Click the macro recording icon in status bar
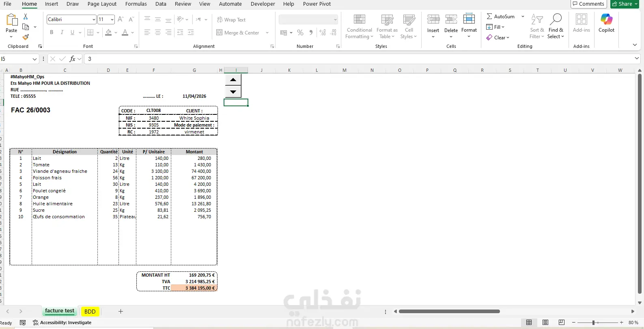Viewport: 644px width, 329px height. tap(23, 323)
